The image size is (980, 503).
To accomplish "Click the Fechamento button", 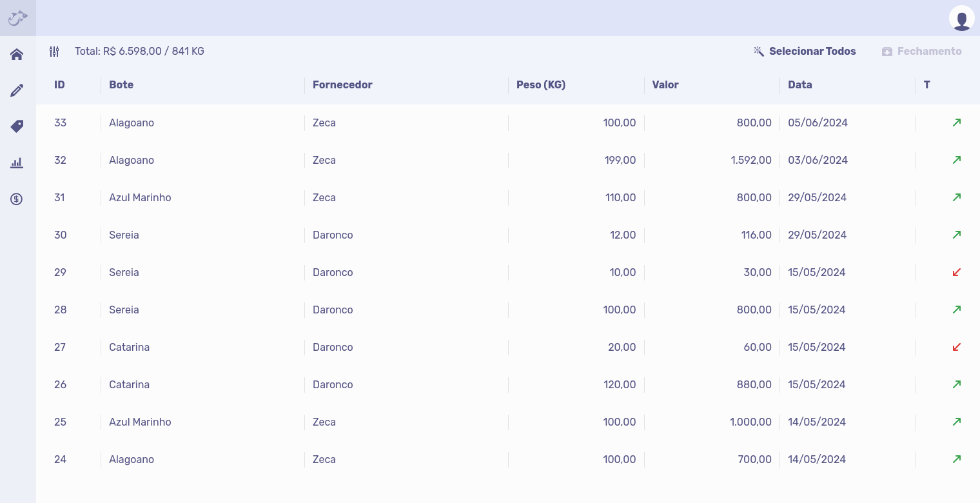I will point(922,52).
